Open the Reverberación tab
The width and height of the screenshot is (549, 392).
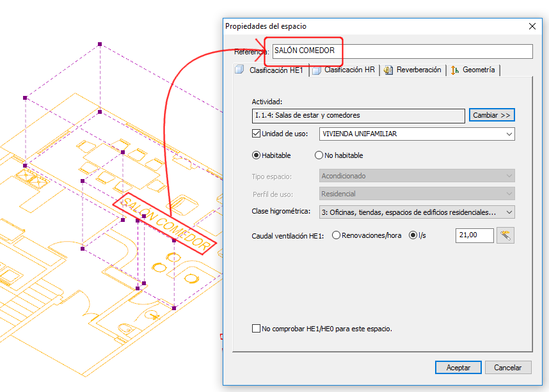click(413, 70)
